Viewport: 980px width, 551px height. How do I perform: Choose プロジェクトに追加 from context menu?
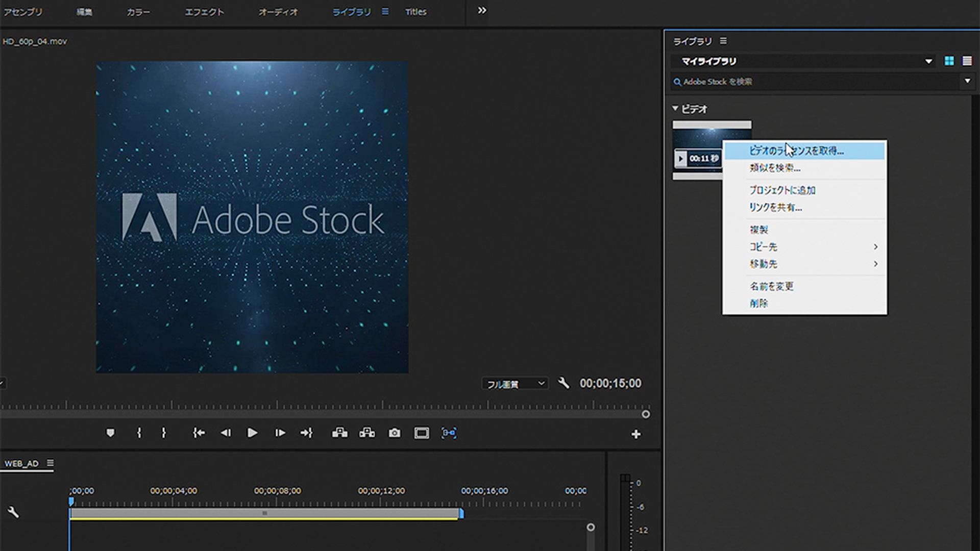(x=782, y=190)
